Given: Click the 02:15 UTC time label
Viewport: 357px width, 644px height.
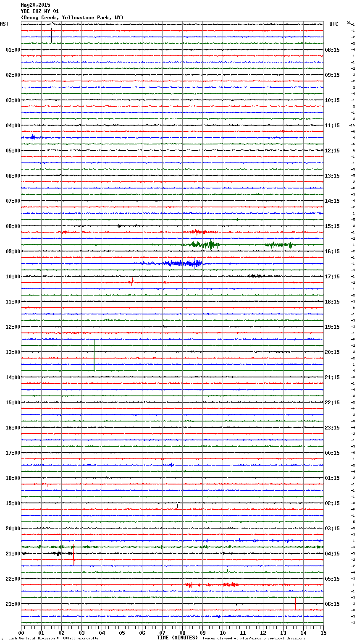Looking at the screenshot, I should point(332,503).
